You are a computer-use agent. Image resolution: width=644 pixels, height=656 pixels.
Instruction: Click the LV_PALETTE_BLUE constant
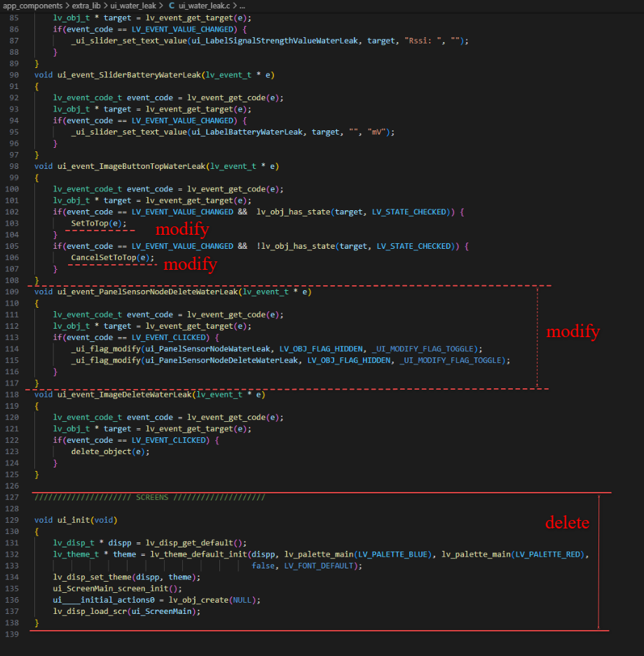(392, 554)
